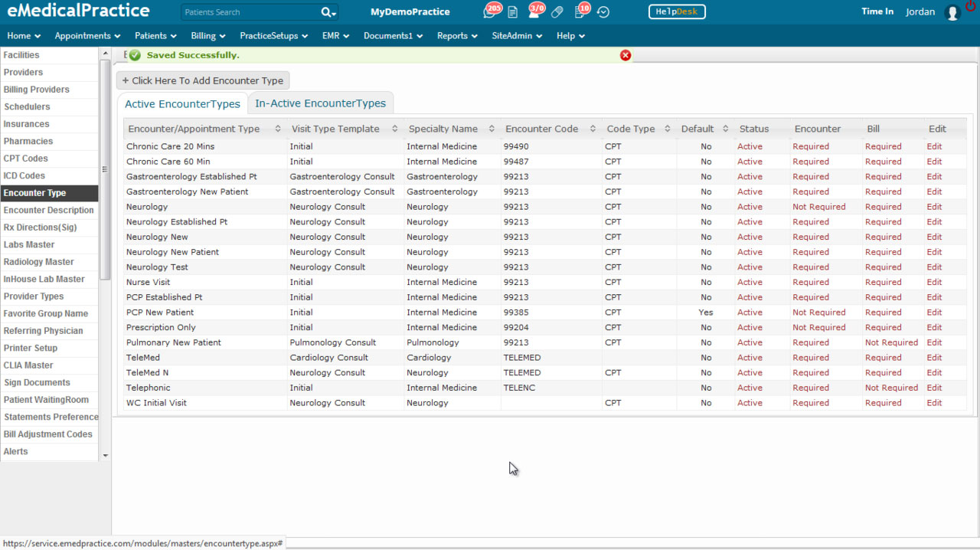
Task: Edit the Chronic Care 20 Mins row
Action: 934,146
